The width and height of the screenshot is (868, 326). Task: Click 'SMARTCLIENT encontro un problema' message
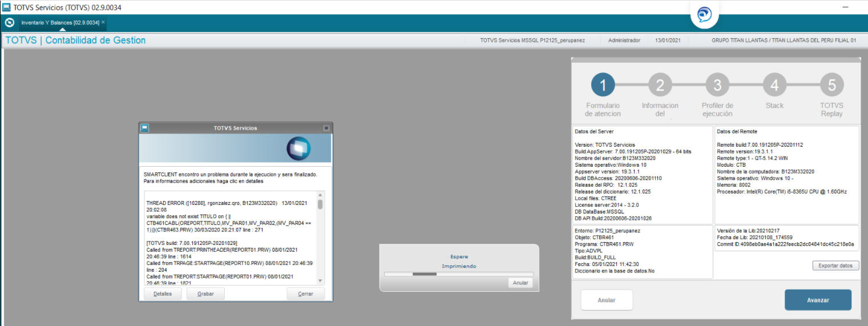point(230,174)
